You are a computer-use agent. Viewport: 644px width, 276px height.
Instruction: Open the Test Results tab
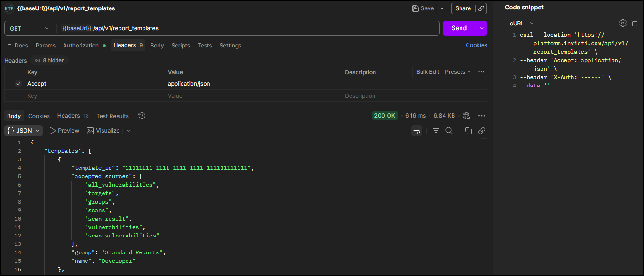[x=112, y=116]
